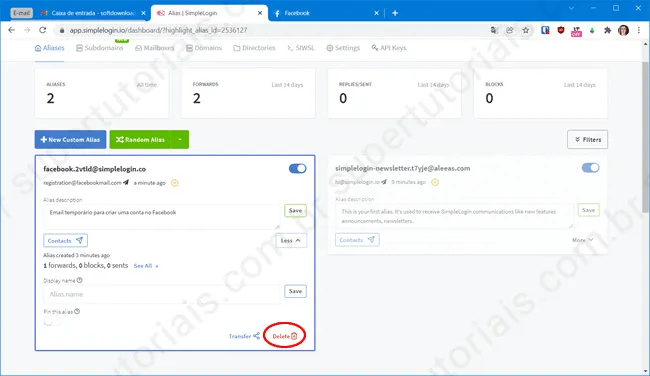
Task: Click the newsletter alias description text area
Action: (454, 216)
